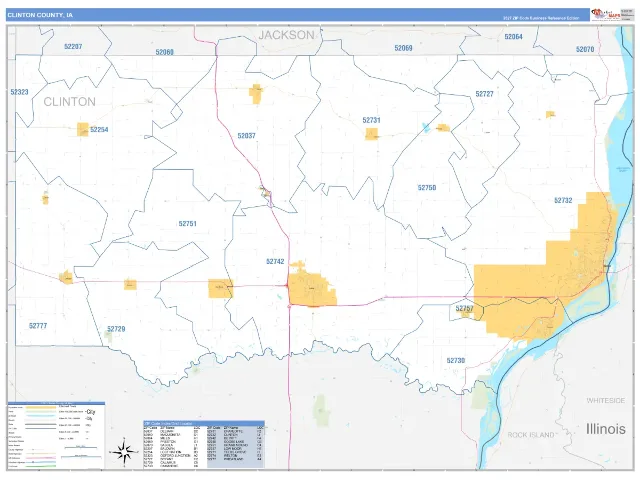Select the ROCK ISLAND county label
The image size is (640, 480).
point(531,435)
